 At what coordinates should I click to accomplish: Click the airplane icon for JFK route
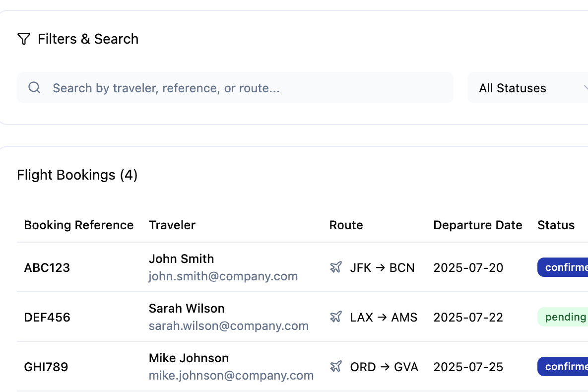click(x=336, y=267)
